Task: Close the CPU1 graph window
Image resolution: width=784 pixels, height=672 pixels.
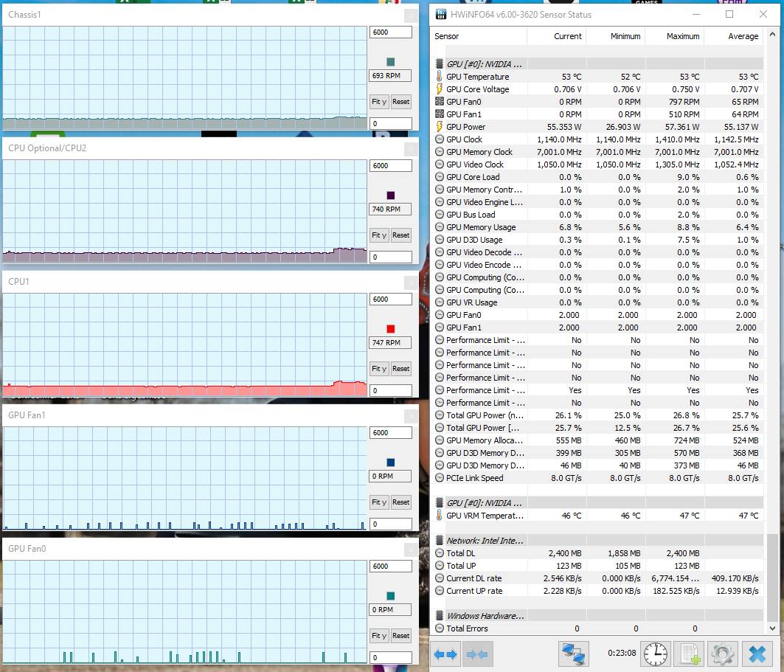Action: (x=411, y=283)
